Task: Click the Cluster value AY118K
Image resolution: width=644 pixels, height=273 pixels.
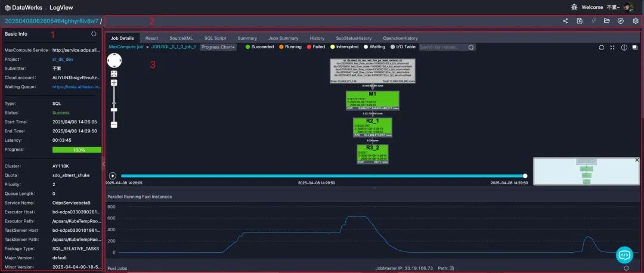Action: pyautogui.click(x=61, y=166)
